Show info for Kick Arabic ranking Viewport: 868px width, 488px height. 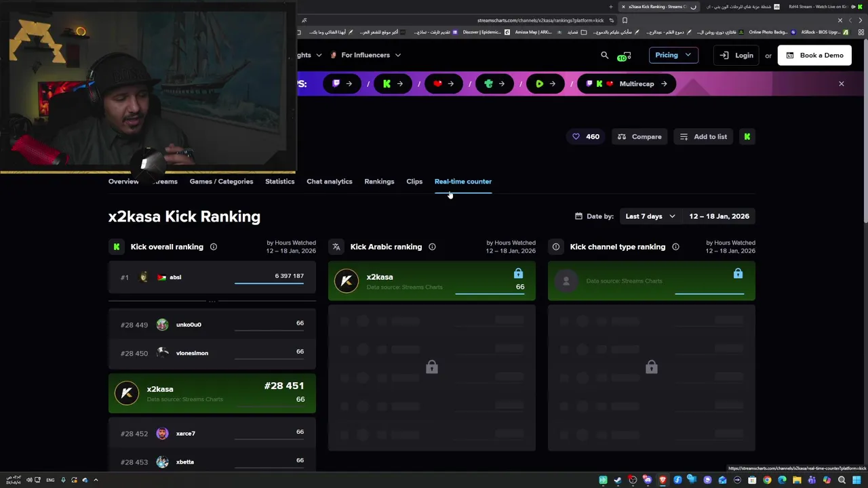[x=432, y=247]
